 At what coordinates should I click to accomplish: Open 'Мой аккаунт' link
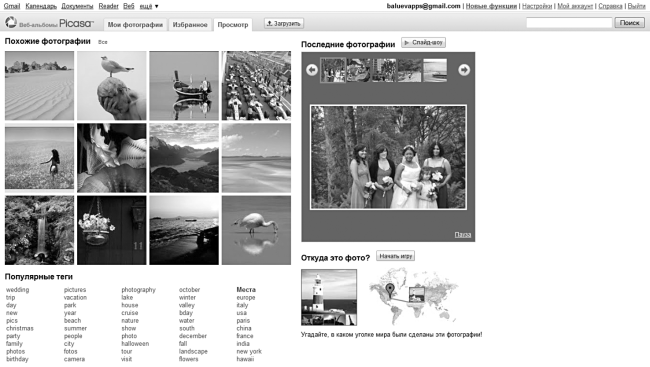pos(575,6)
